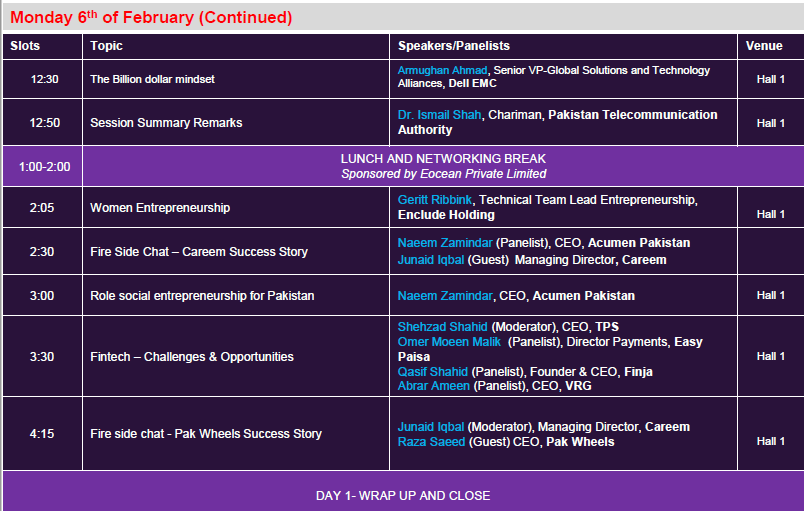Screen dimensions: 804x511
Task: Click the Slots column header
Action: click(x=26, y=46)
